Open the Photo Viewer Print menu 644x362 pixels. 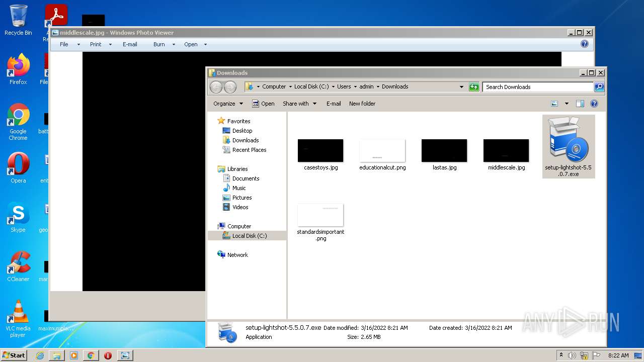pos(101,44)
